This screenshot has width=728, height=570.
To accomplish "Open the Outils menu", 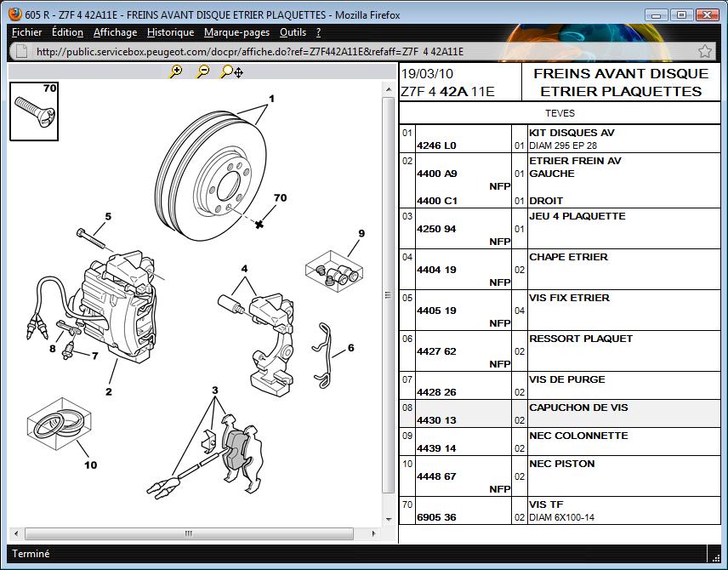I will (x=293, y=32).
